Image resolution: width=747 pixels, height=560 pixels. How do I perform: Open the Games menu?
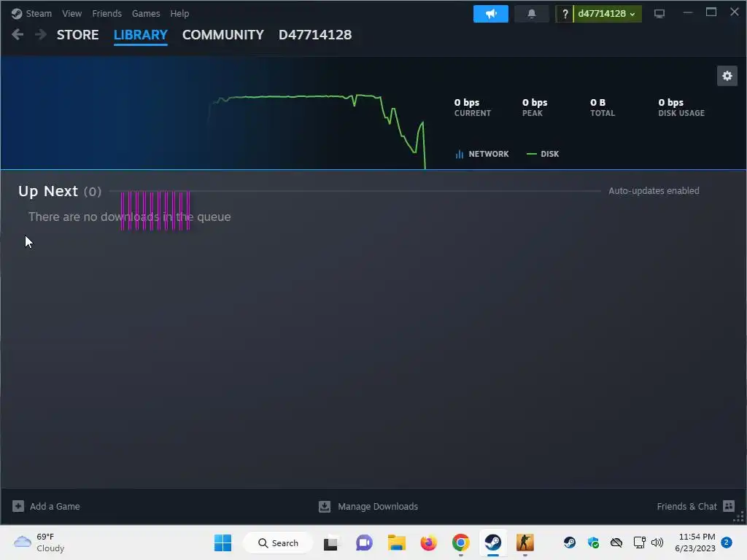146,13
